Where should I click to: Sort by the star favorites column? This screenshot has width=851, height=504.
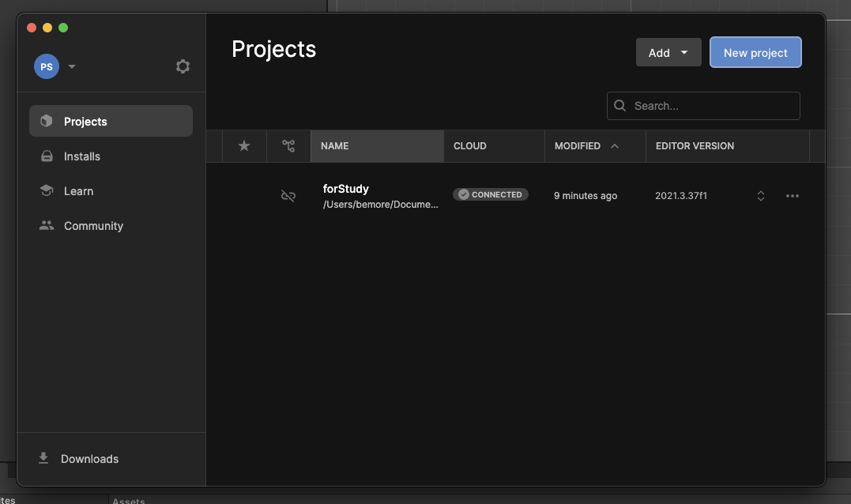coord(244,146)
